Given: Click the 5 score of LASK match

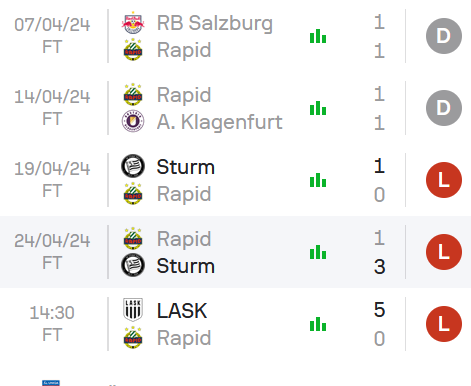Looking at the screenshot, I should pyautogui.click(x=379, y=310).
